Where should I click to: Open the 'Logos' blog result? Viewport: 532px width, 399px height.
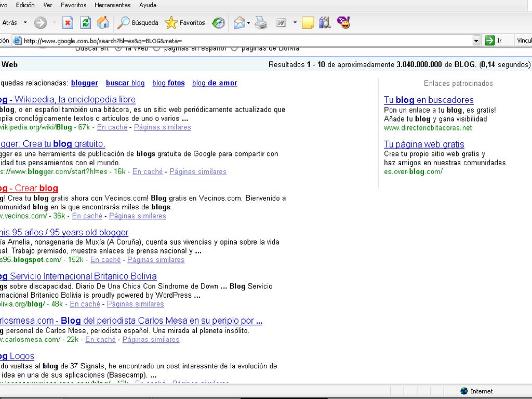click(17, 356)
